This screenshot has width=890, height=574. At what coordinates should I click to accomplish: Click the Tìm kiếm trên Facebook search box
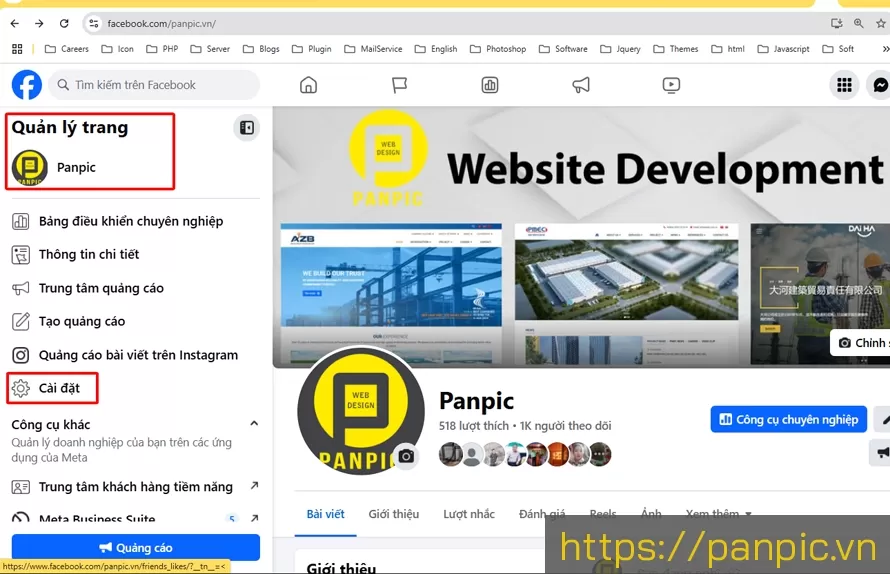point(154,85)
